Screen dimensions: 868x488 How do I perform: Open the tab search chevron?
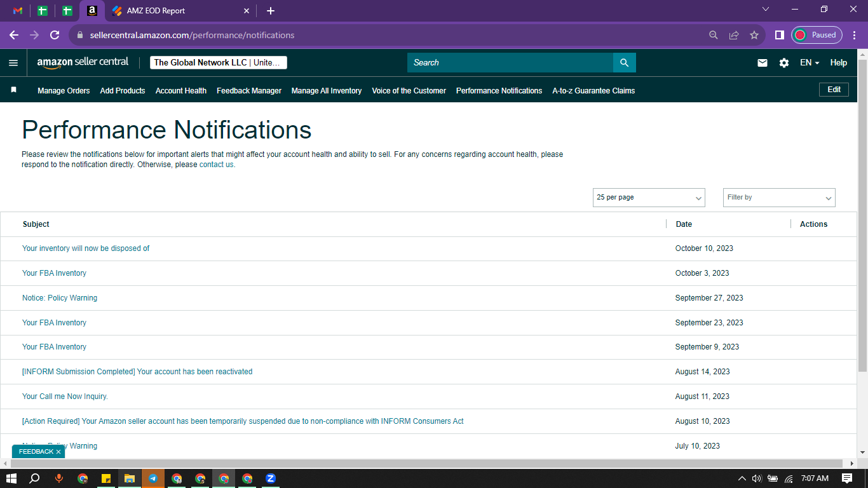pyautogui.click(x=766, y=9)
